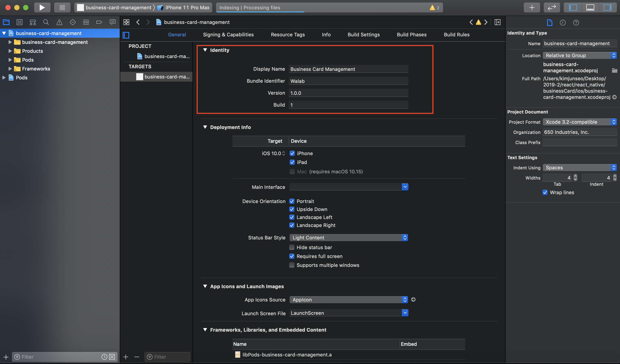Collapse the Deployment Info section
The height and width of the screenshot is (364, 620).
pyautogui.click(x=205, y=127)
